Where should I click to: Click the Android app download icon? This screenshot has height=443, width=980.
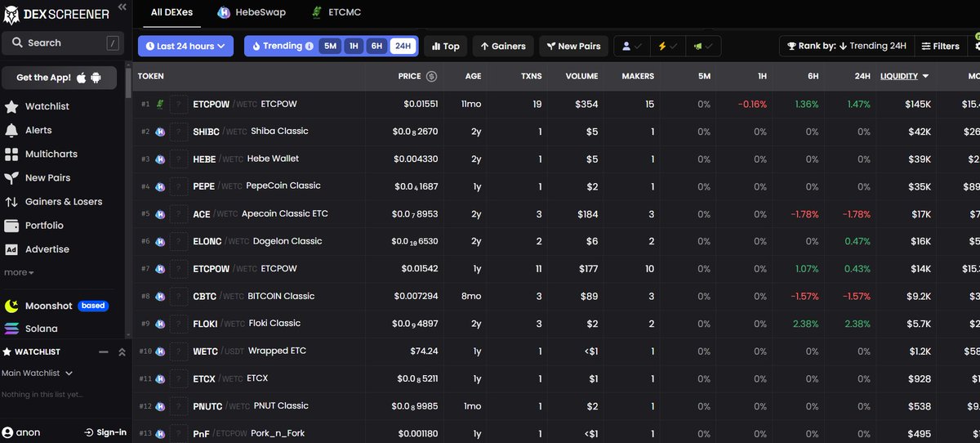point(96,78)
